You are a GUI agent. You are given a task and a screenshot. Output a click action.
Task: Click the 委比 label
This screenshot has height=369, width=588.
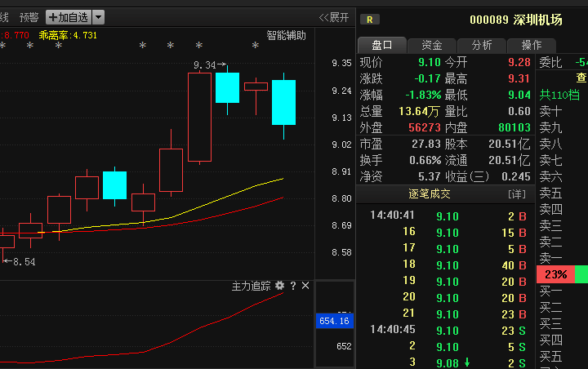click(x=550, y=62)
